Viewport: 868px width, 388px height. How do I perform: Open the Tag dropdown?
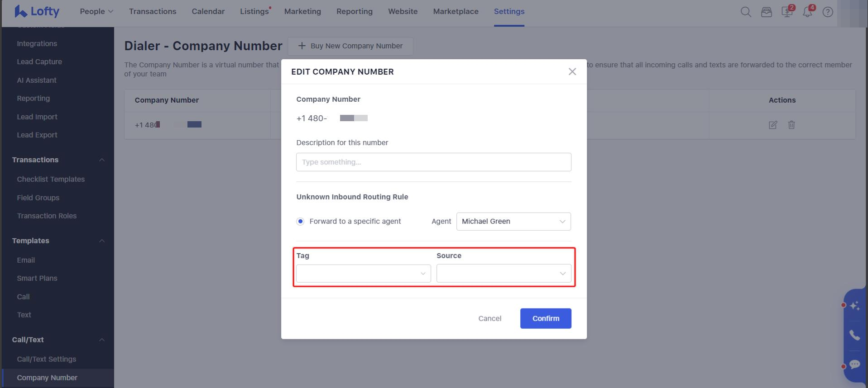(363, 274)
